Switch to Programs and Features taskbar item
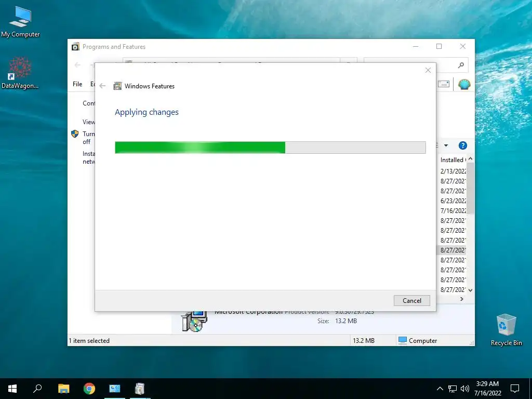Image resolution: width=532 pixels, height=399 pixels. point(140,389)
